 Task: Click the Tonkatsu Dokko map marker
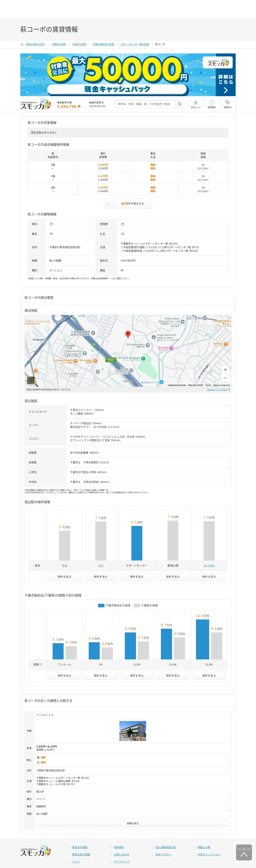(75, 361)
